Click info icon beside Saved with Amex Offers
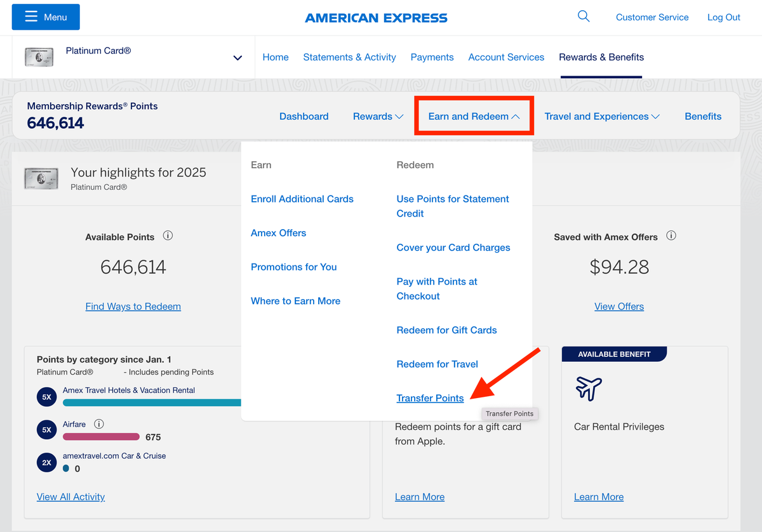The height and width of the screenshot is (532, 762). click(x=671, y=236)
